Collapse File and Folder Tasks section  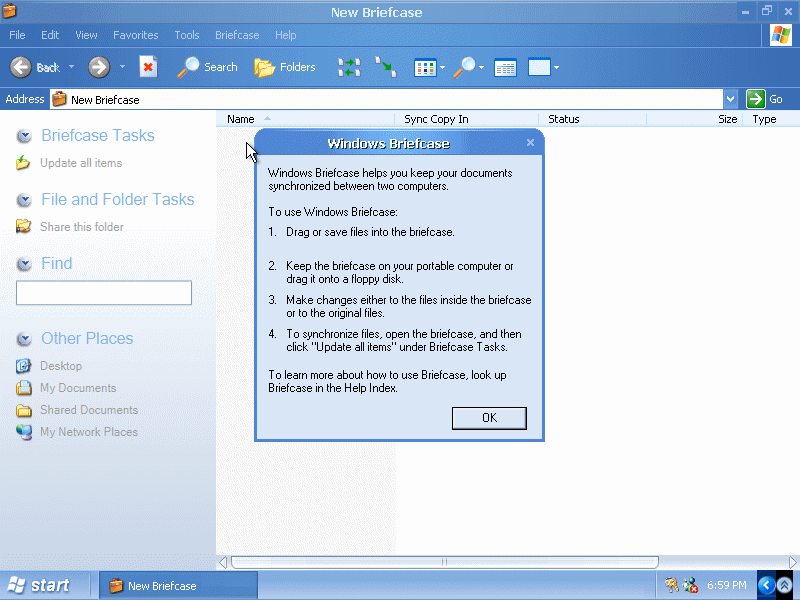(x=24, y=200)
